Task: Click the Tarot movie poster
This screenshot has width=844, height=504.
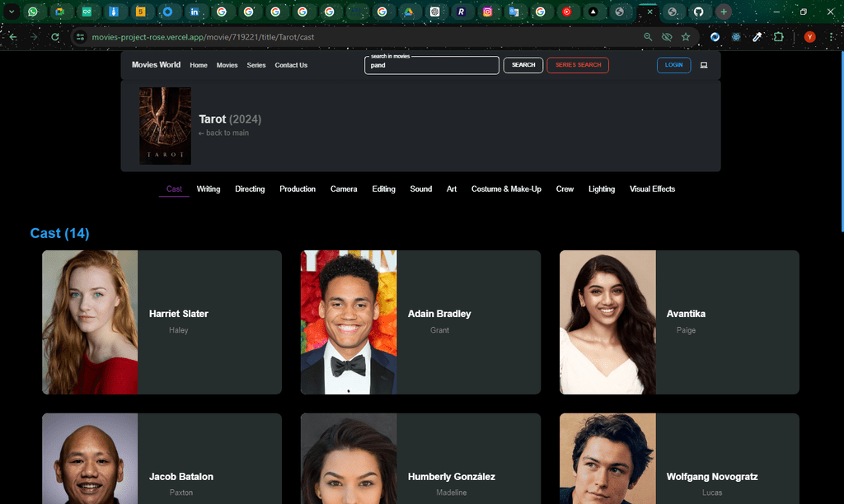Action: (x=165, y=126)
